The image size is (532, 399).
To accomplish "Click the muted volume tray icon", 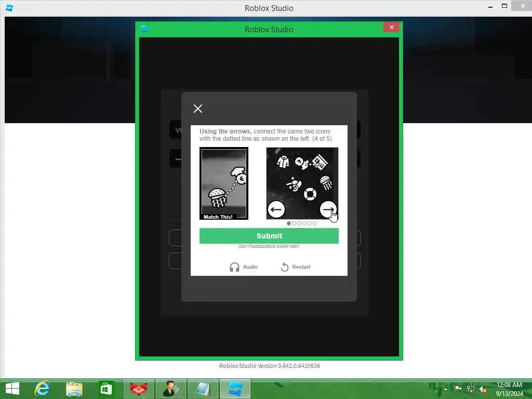I will click(x=483, y=389).
